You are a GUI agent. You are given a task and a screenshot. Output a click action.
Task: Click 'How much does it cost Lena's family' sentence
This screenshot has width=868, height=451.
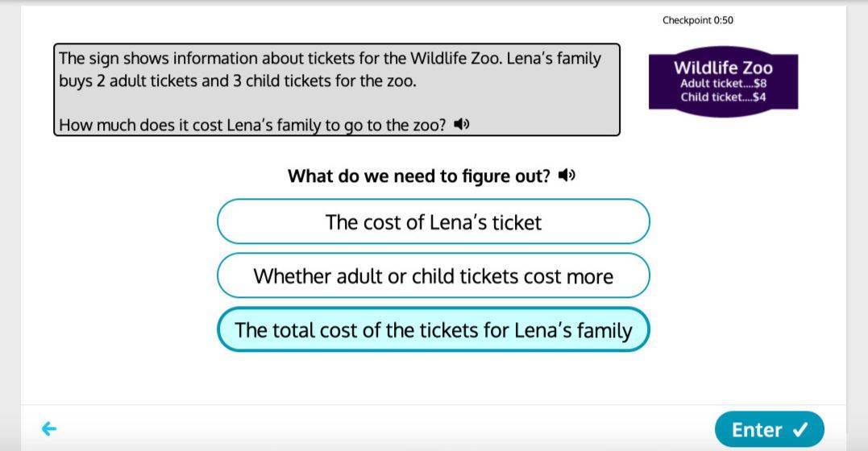(252, 125)
